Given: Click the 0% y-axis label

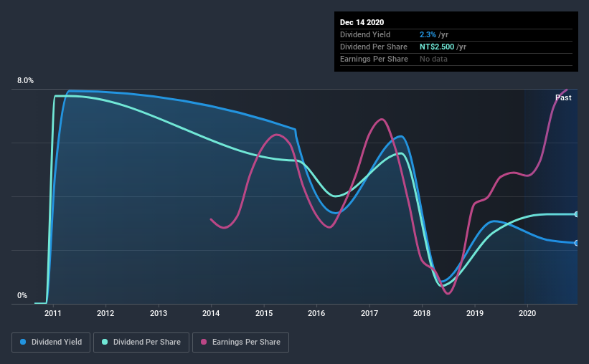Looking at the screenshot, I should point(22,296).
